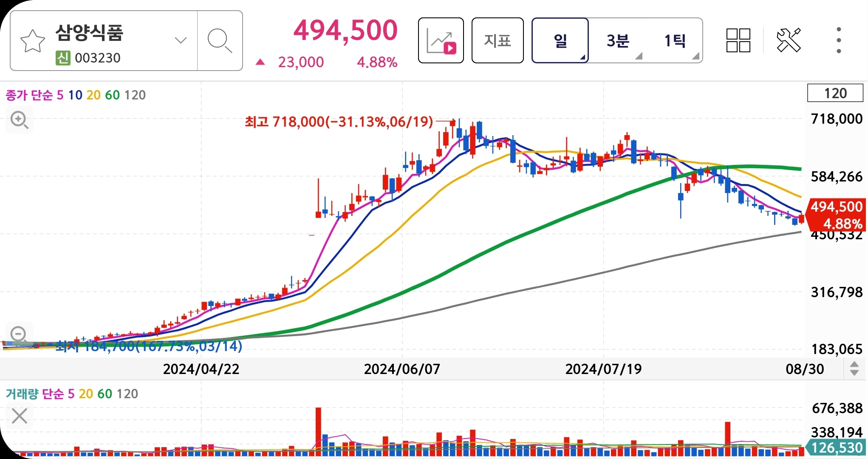Click the 584,266 axis price label

(x=837, y=176)
